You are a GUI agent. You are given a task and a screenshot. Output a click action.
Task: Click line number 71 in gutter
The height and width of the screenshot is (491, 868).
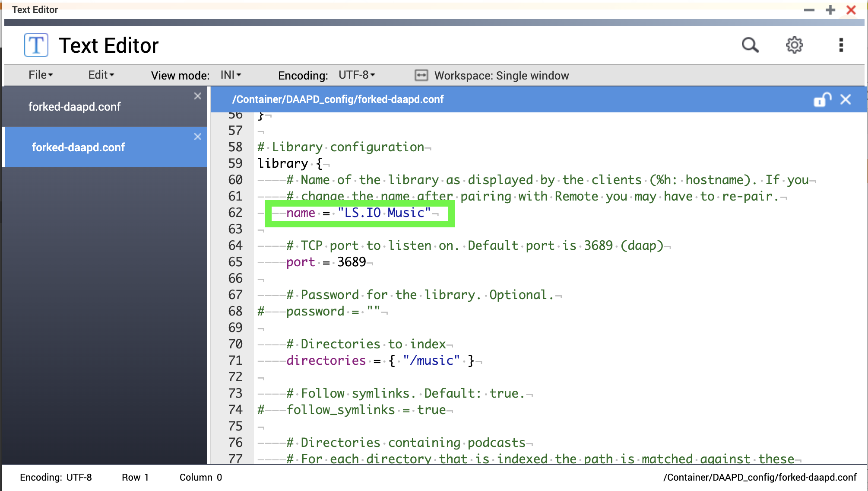235,360
